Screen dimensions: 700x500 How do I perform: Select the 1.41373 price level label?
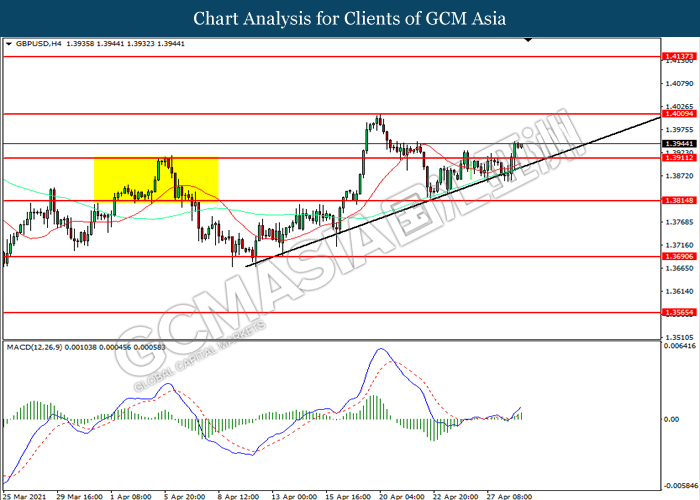coord(679,56)
